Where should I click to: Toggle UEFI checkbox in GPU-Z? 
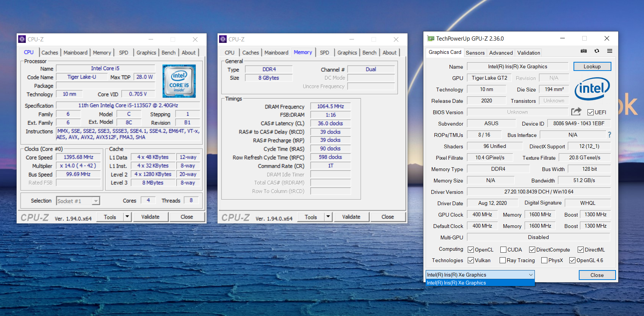click(591, 112)
